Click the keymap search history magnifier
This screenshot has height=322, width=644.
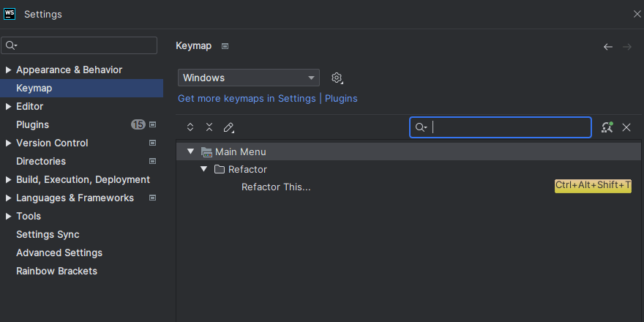point(421,128)
